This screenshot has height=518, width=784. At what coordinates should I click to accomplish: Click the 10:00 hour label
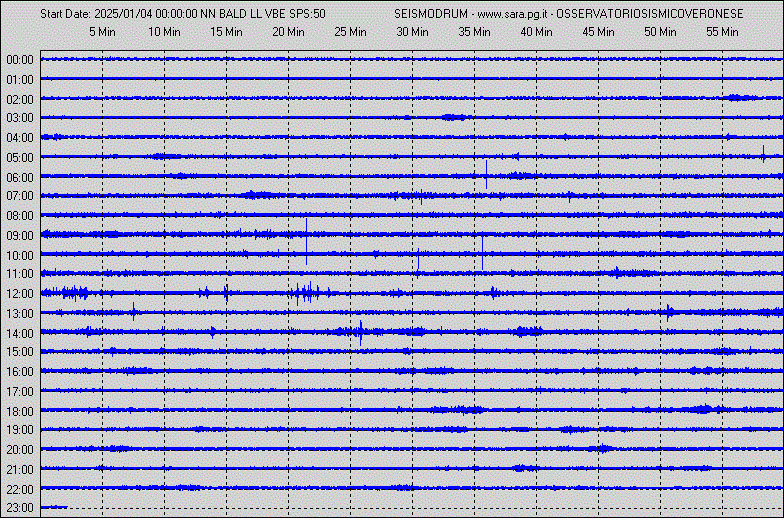click(20, 256)
